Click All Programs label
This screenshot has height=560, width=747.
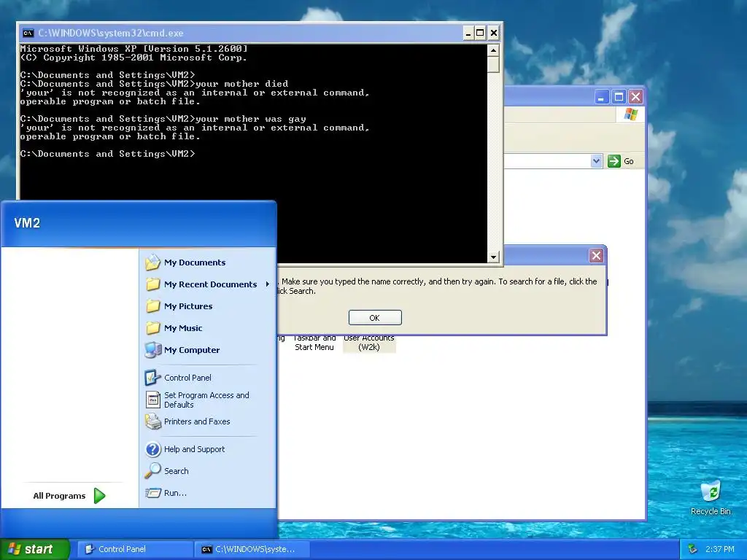pos(60,496)
